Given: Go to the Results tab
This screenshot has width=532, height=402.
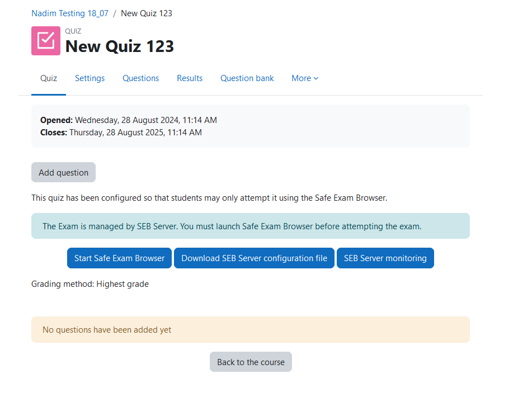Looking at the screenshot, I should [190, 78].
